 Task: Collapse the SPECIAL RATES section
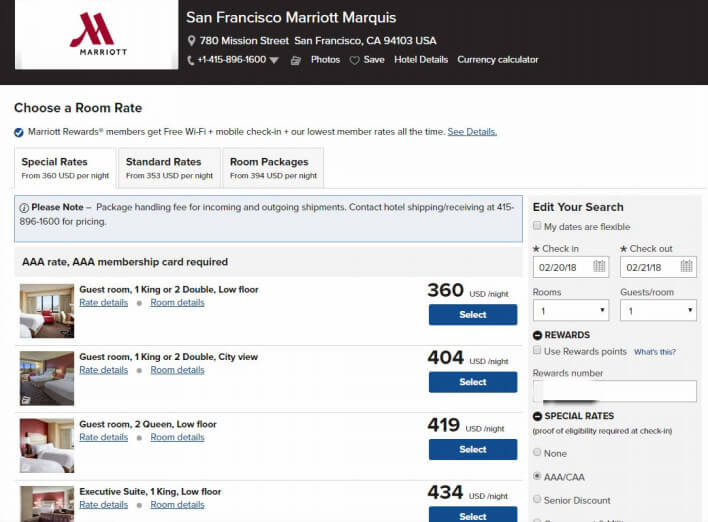[x=538, y=416]
